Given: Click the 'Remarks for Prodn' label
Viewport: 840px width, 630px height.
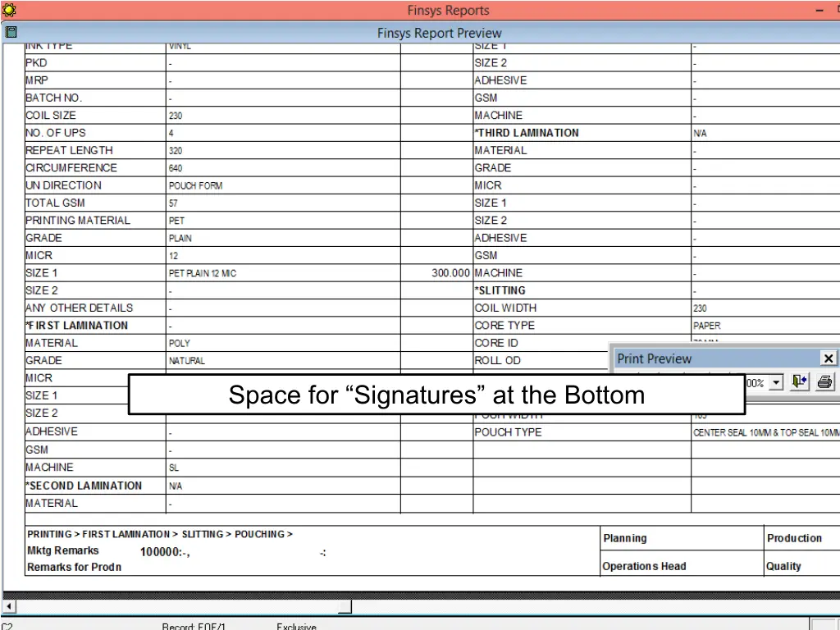Looking at the screenshot, I should click(75, 568).
